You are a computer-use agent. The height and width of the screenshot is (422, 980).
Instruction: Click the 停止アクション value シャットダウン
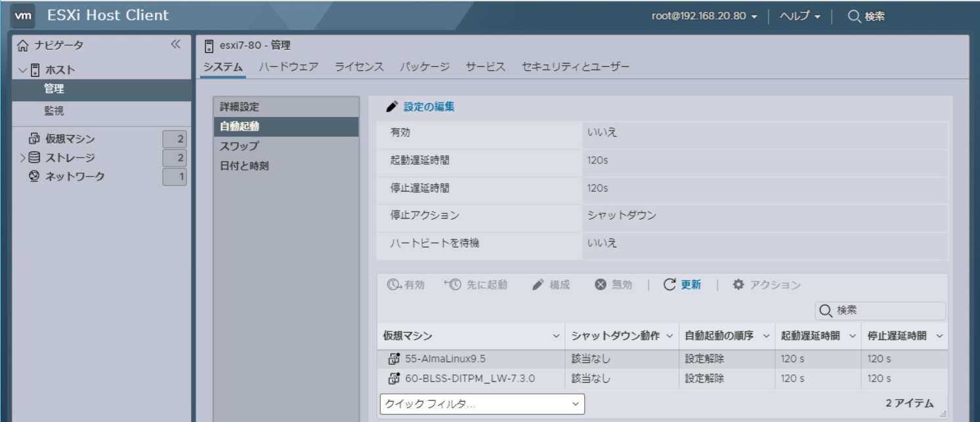622,215
